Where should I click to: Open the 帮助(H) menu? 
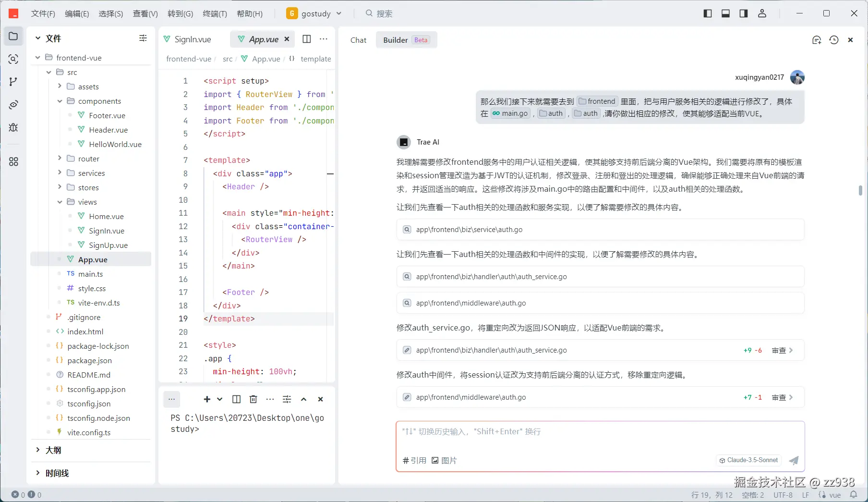pyautogui.click(x=250, y=13)
